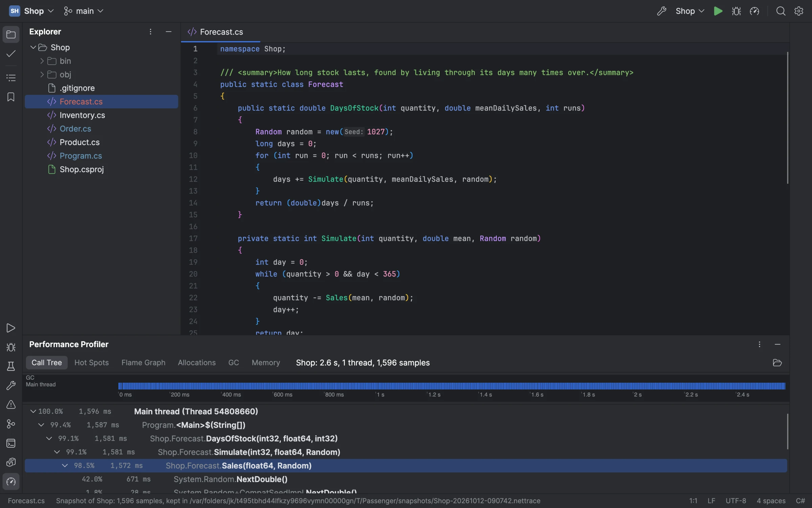Build project with the top wrench icon
The width and height of the screenshot is (812, 508).
point(661,11)
